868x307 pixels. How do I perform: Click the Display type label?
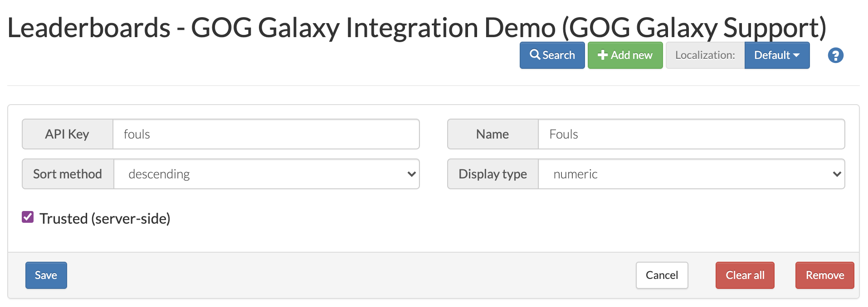[493, 174]
